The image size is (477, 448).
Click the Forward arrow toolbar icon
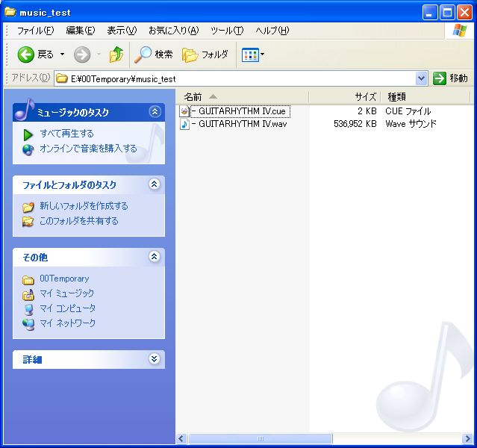pyautogui.click(x=82, y=55)
